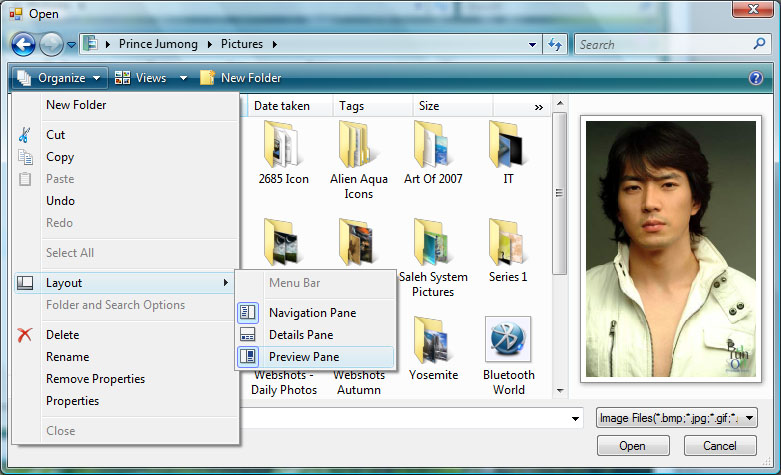This screenshot has height=475, width=781.
Task: Select the Webshots Daily Photos folder label
Action: (283, 382)
